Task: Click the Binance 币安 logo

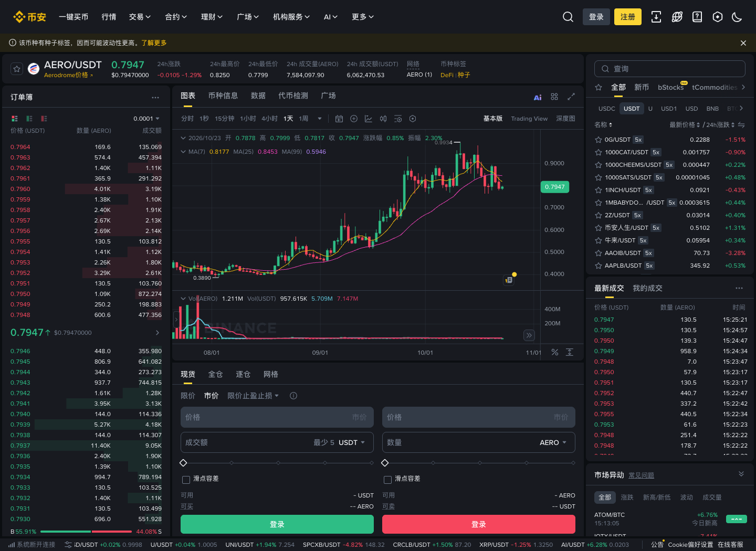Action: click(29, 17)
